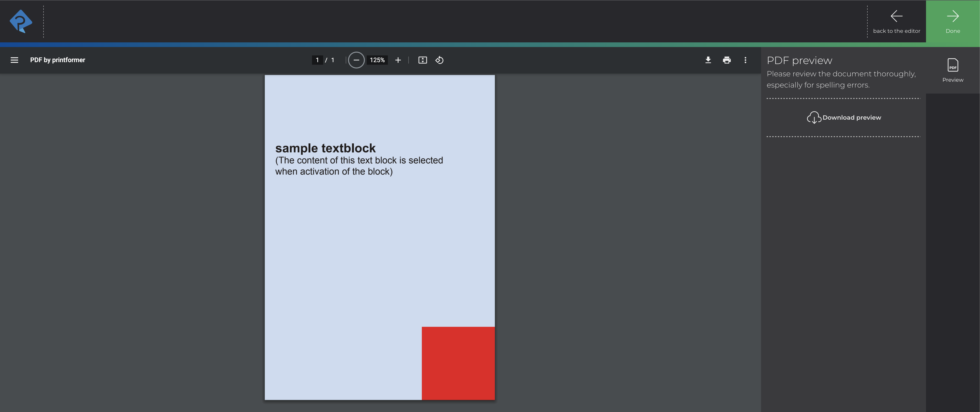Click the page number input field
Viewport: 980px width, 412px height.
(x=317, y=60)
